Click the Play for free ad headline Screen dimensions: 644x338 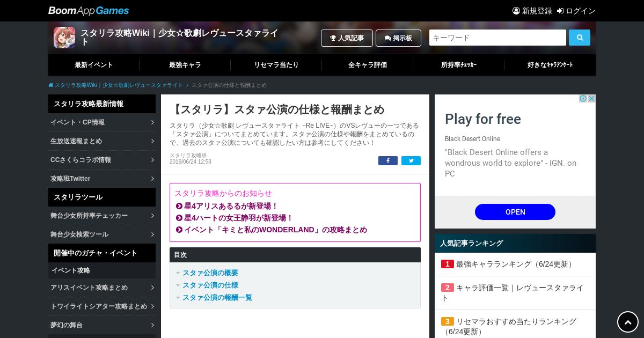point(483,119)
